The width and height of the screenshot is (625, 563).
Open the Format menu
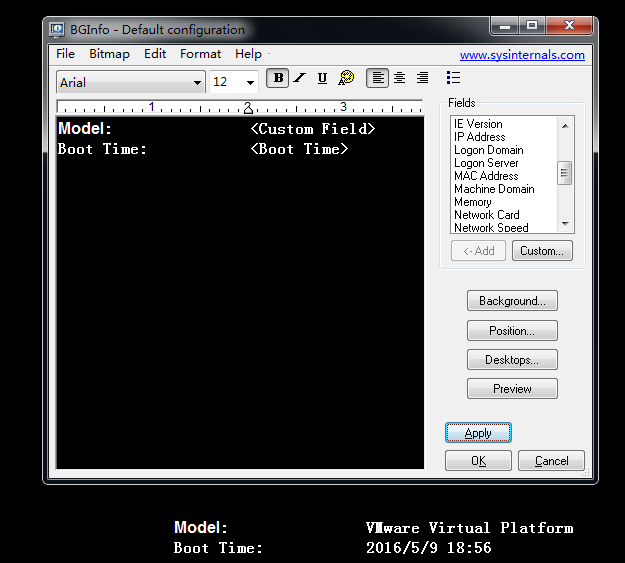click(201, 54)
